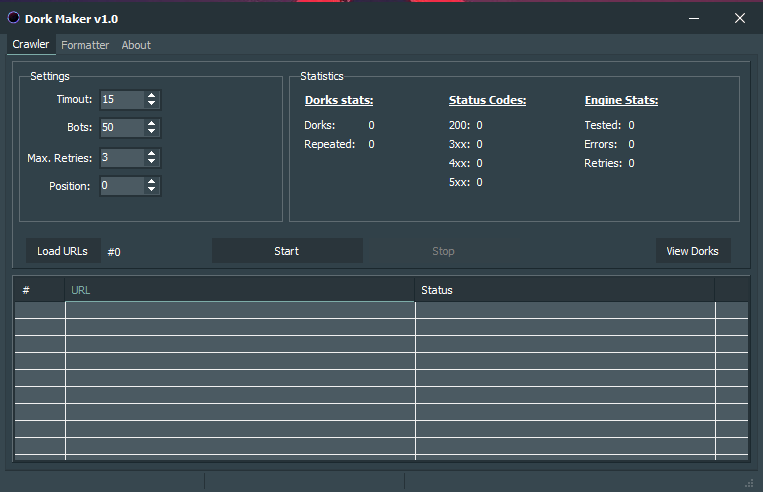Viewport: 763px width, 492px height.
Task: Minimize the Dork Maker window
Action: [694, 18]
